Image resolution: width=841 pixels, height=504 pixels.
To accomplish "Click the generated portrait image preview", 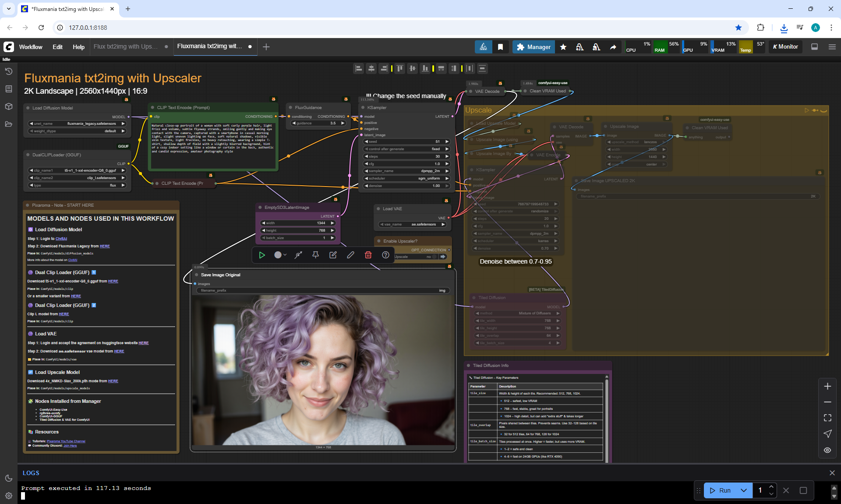I will tap(323, 370).
